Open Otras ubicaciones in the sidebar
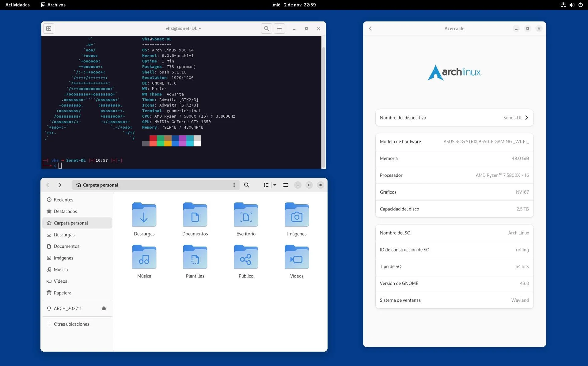Viewport: 588px width, 366px height. point(77,324)
